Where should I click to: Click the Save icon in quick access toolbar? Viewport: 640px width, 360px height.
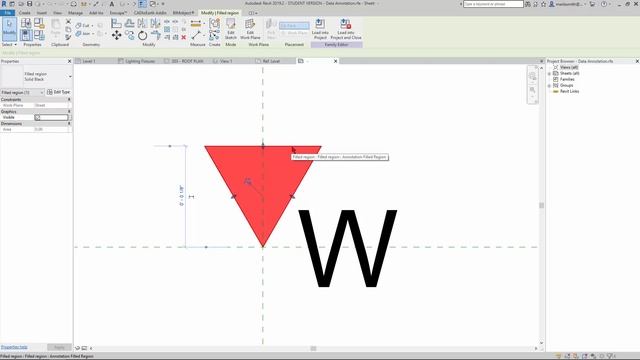[x=29, y=4]
